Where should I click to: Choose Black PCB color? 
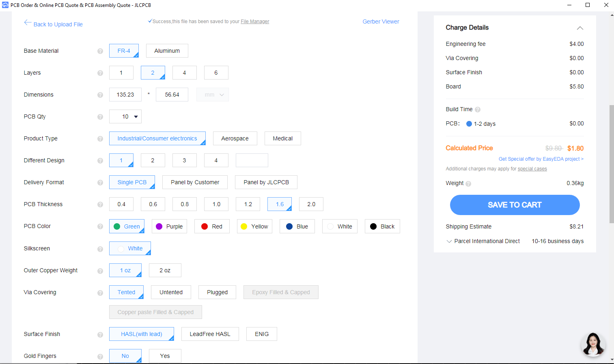point(382,226)
